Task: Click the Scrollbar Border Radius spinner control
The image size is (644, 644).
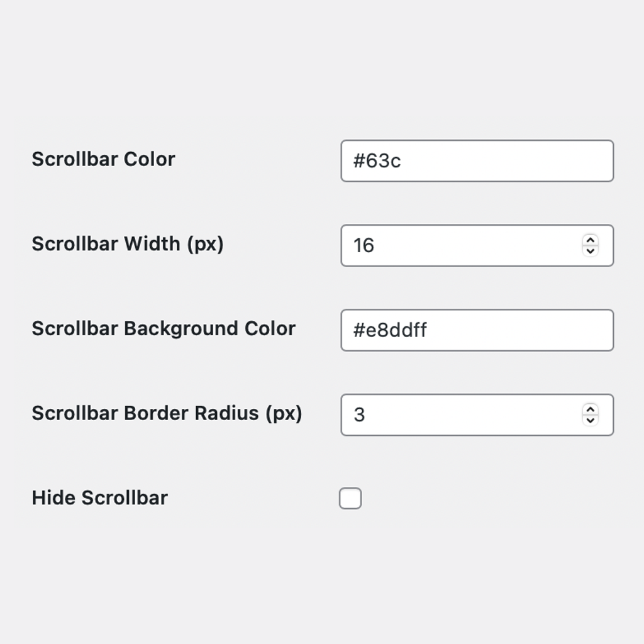Action: click(590, 415)
